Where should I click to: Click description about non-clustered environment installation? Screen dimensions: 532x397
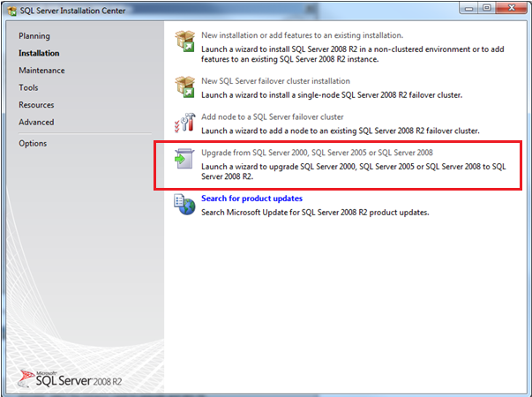click(353, 55)
